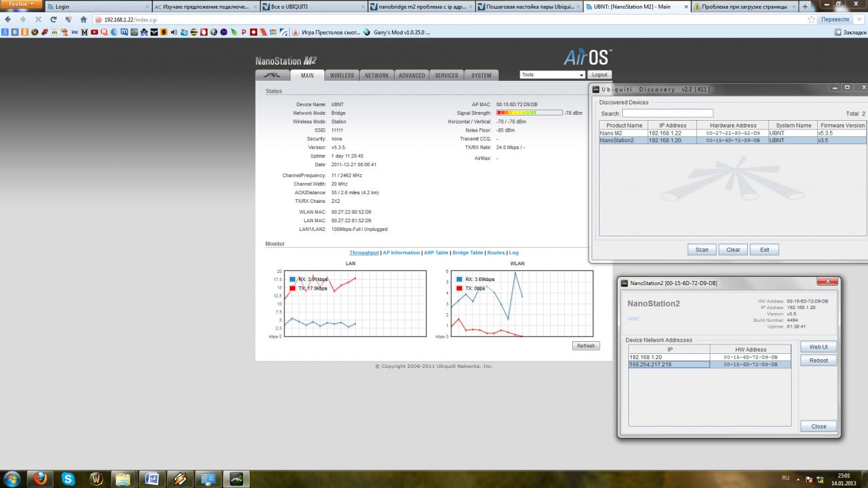Sort by the Product Name column header
The width and height of the screenshot is (868, 488).
[x=624, y=126]
